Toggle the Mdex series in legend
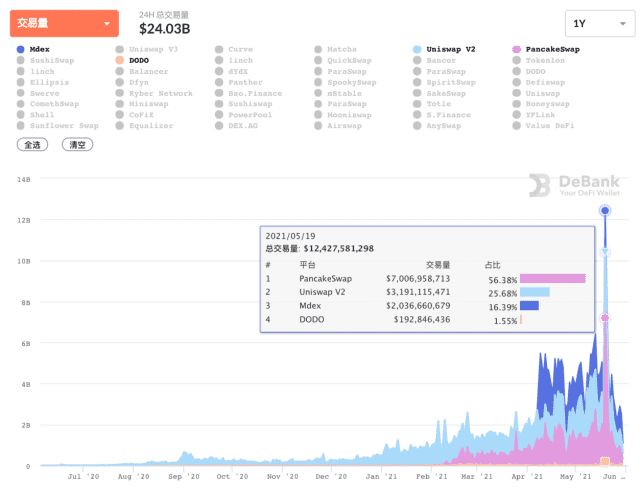The height and width of the screenshot is (492, 641). pyautogui.click(x=39, y=49)
